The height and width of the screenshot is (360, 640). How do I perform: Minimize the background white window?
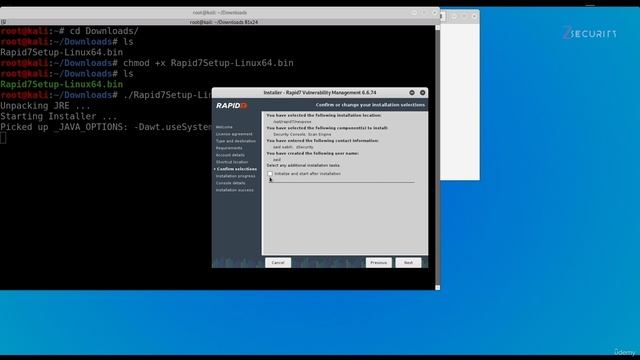pyautogui.click(x=454, y=17)
